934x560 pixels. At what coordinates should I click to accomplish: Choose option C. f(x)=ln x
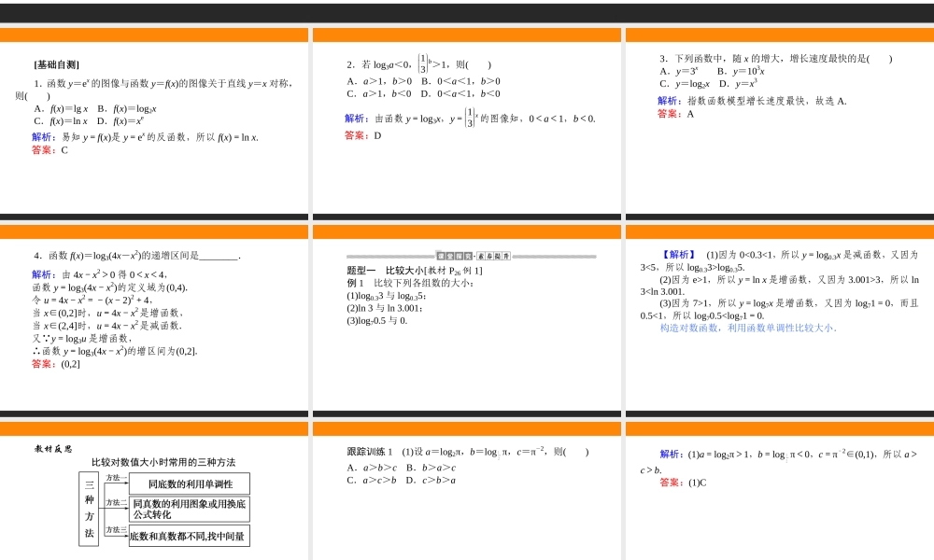[x=61, y=121]
